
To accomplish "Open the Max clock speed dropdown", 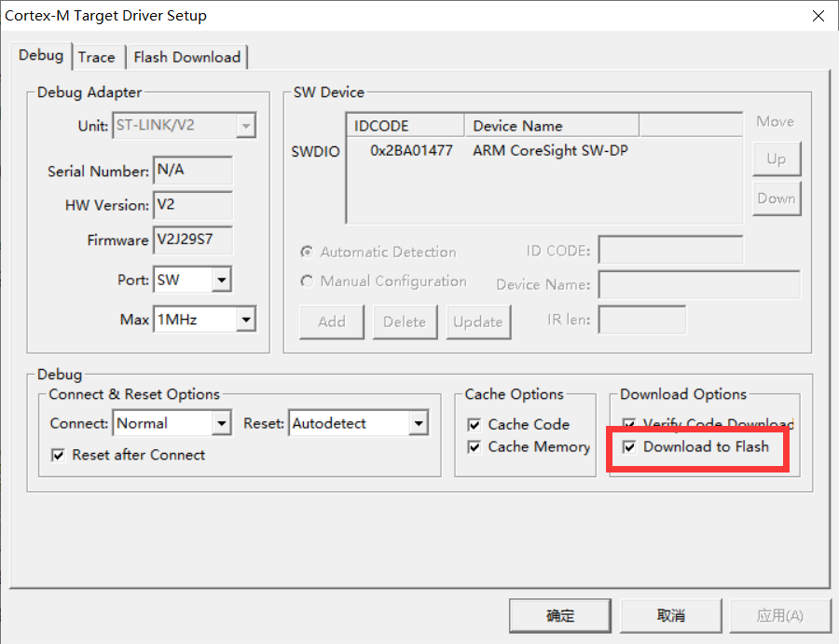I will 245,320.
